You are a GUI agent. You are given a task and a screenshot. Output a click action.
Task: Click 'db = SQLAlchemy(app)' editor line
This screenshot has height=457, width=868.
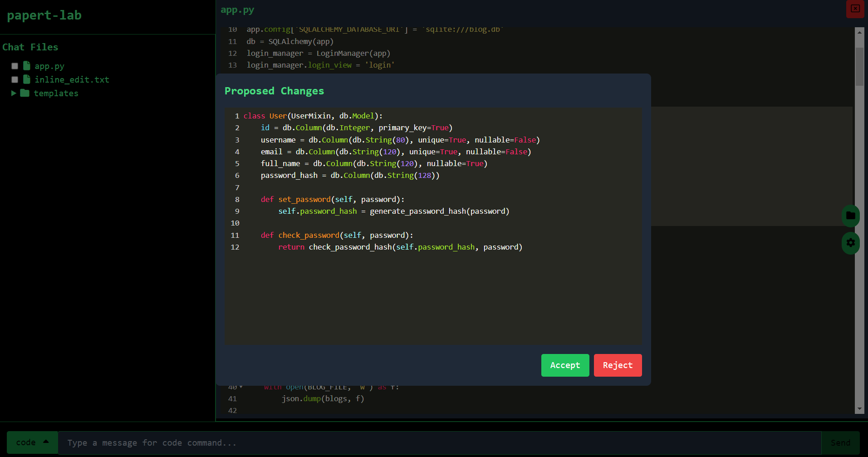click(290, 41)
